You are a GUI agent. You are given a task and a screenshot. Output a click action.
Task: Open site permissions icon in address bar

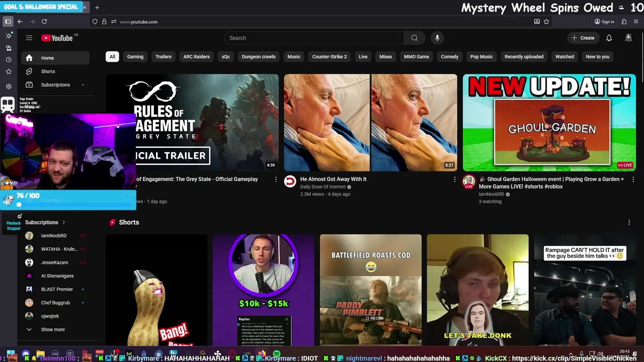tap(114, 22)
